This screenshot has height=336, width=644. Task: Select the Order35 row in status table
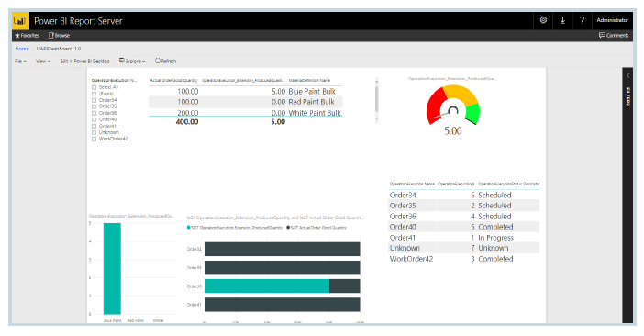pyautogui.click(x=463, y=206)
